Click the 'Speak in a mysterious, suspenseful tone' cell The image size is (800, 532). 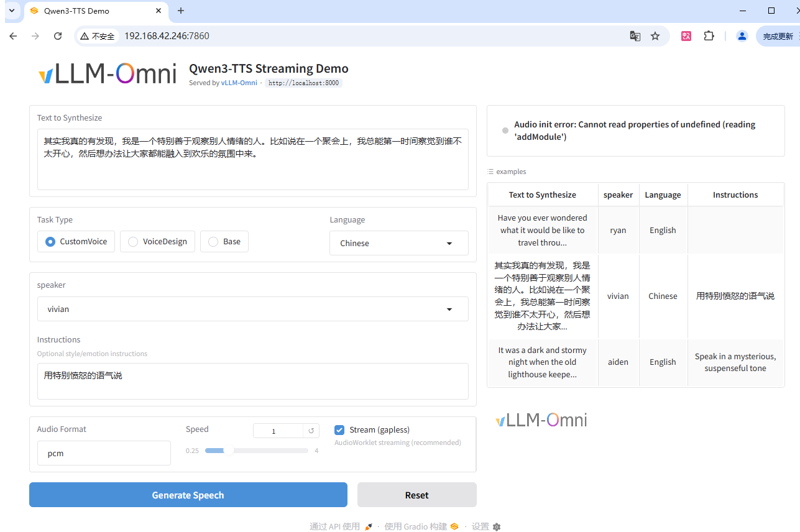[x=735, y=362]
